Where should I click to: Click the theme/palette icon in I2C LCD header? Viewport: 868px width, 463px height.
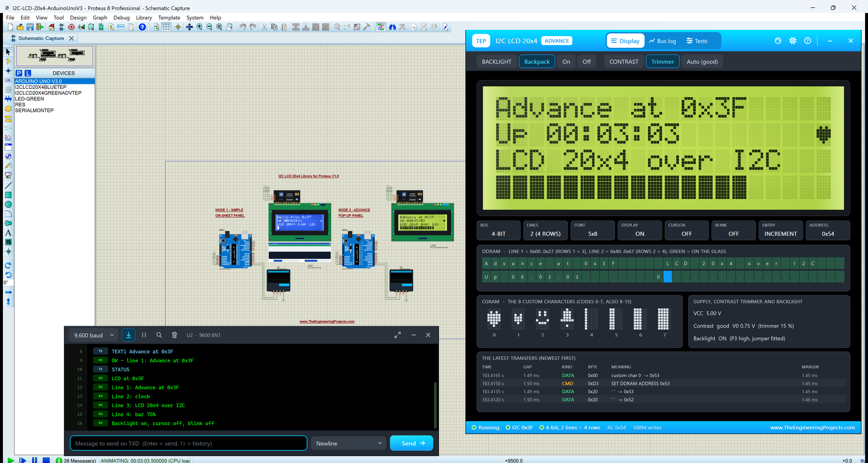778,41
